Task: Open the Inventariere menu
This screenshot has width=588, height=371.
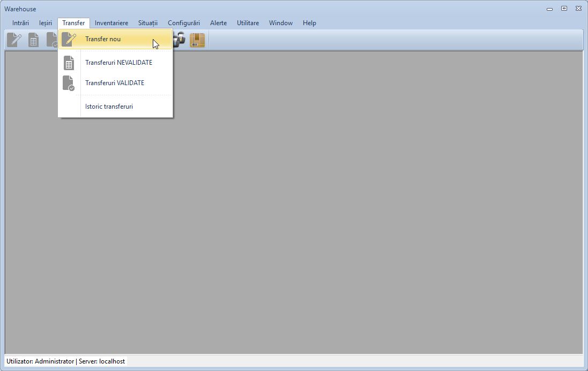Action: pyautogui.click(x=111, y=23)
